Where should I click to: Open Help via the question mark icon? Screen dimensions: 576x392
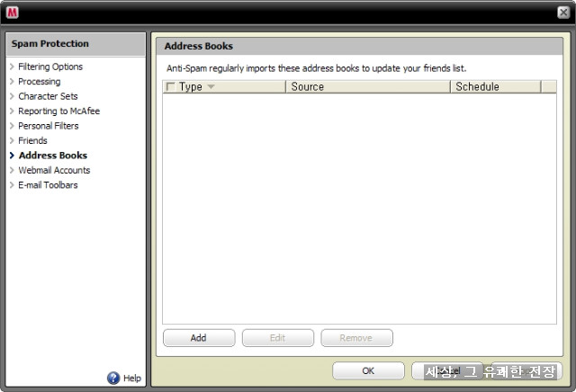(113, 378)
